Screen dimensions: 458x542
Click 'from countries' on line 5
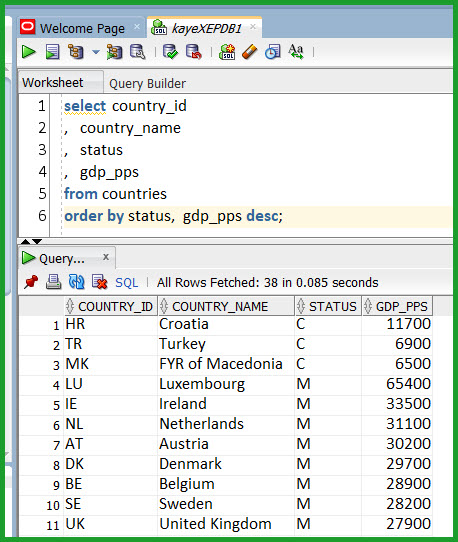click(115, 194)
